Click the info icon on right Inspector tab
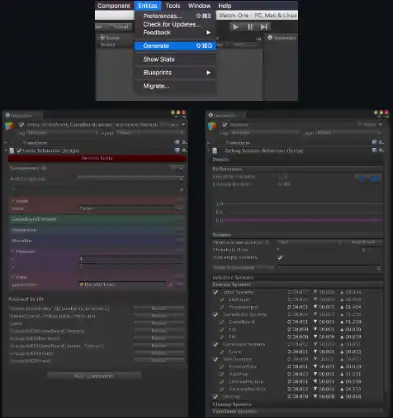The width and height of the screenshot is (393, 418). click(x=211, y=115)
